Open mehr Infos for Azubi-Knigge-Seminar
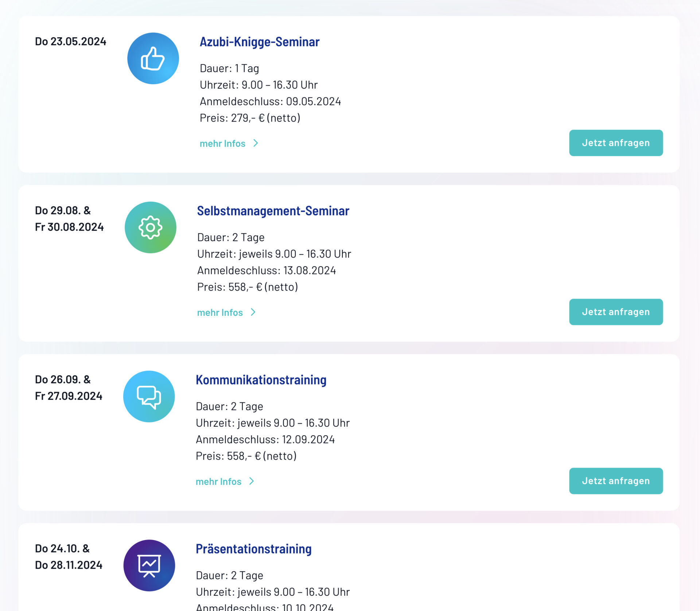 [222, 144]
